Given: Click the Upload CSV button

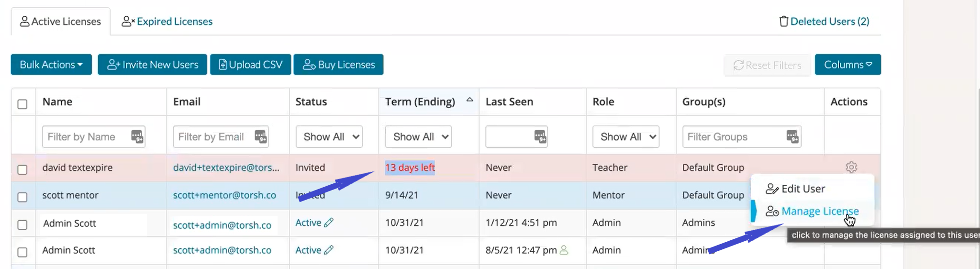Looking at the screenshot, I should (250, 65).
